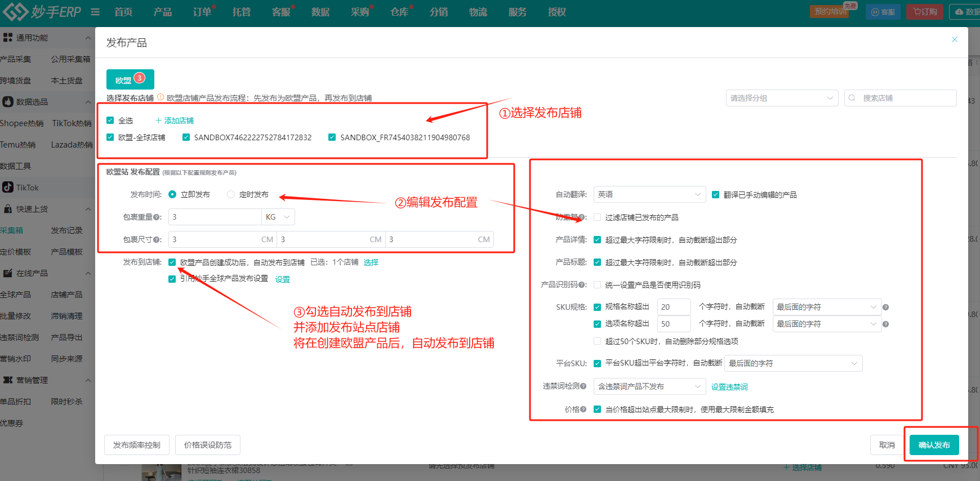Screen dimensions: 980x481
Task: Open 发布频率控制 settings
Action: pyautogui.click(x=137, y=445)
